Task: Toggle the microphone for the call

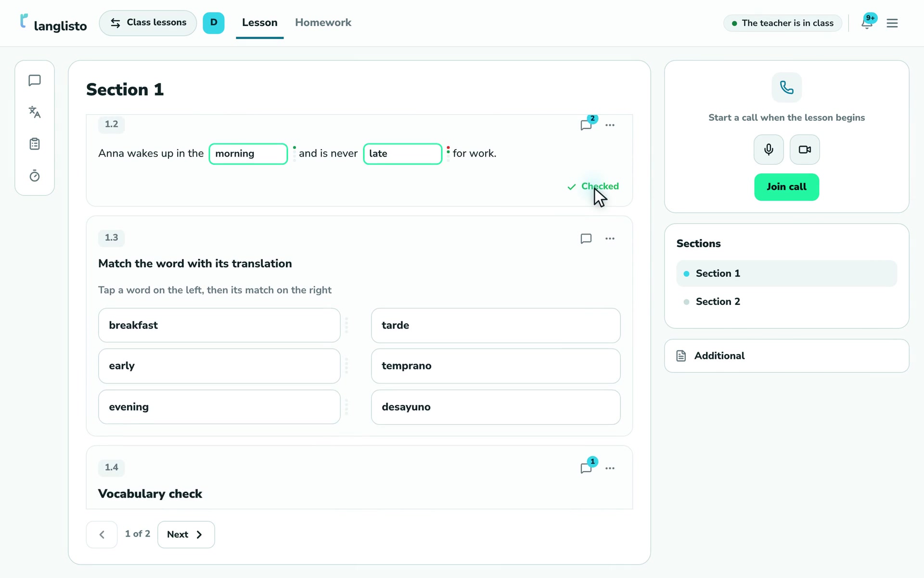Action: click(769, 149)
